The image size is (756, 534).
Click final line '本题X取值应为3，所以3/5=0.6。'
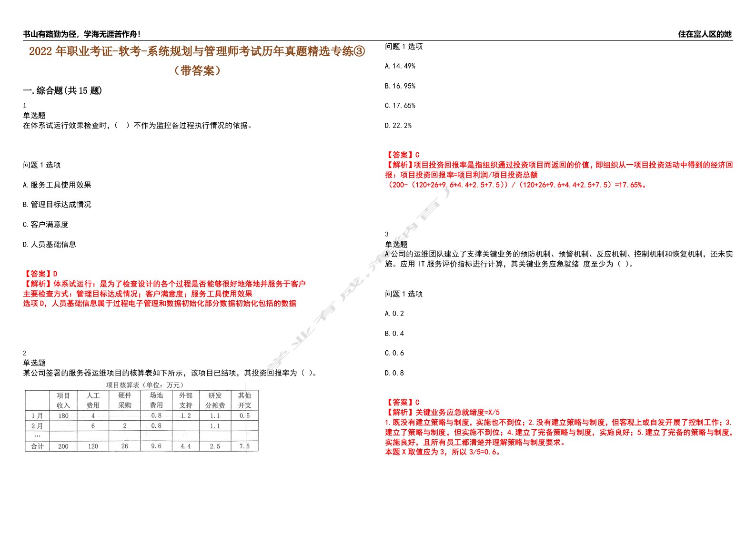pos(444,452)
